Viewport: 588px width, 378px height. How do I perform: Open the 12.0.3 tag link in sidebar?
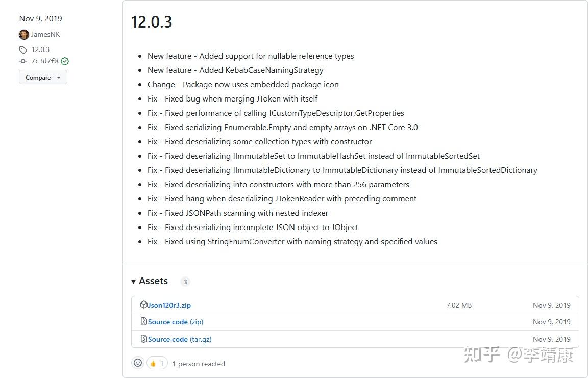coord(40,49)
